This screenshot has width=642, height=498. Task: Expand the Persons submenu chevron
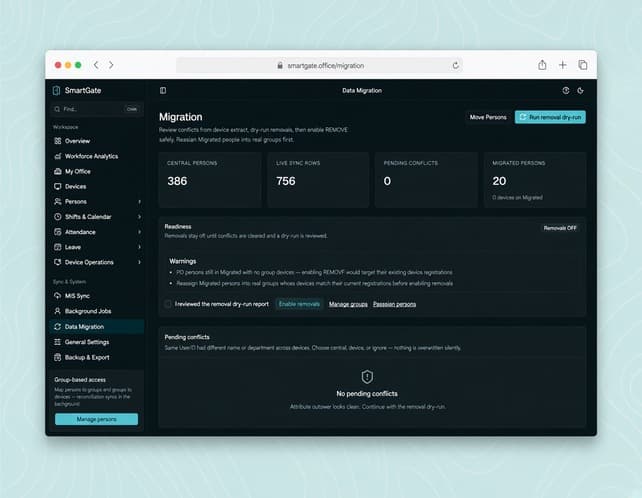pos(139,201)
